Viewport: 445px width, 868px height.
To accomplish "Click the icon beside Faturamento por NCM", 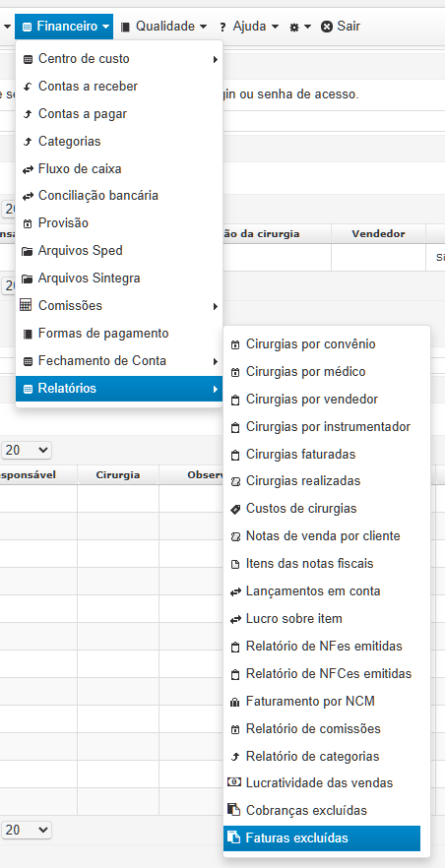I will [235, 702].
